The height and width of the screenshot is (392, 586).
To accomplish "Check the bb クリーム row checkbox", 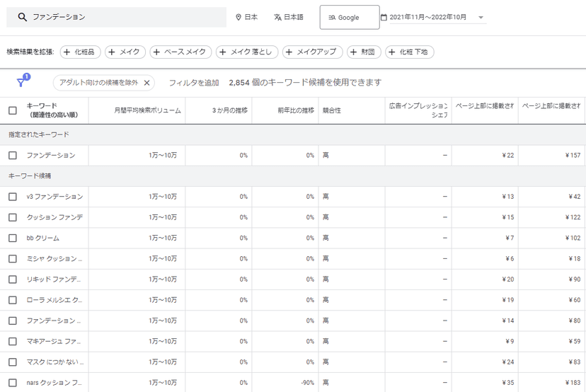I will 13,238.
